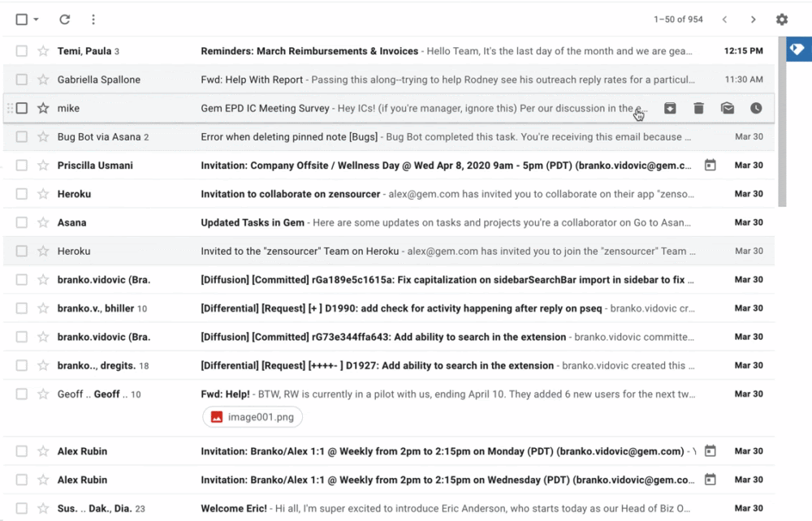Expand the select-all dropdown arrow
The height and width of the screenshot is (521, 812).
37,19
